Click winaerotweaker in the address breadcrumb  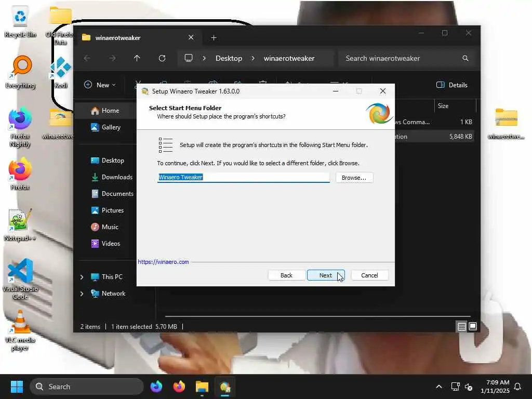(x=289, y=58)
